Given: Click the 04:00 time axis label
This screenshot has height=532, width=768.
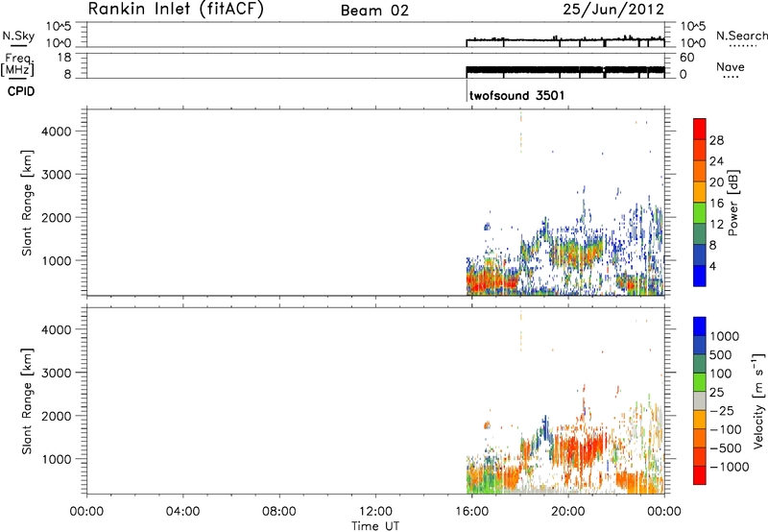Looking at the screenshot, I should point(182,512).
